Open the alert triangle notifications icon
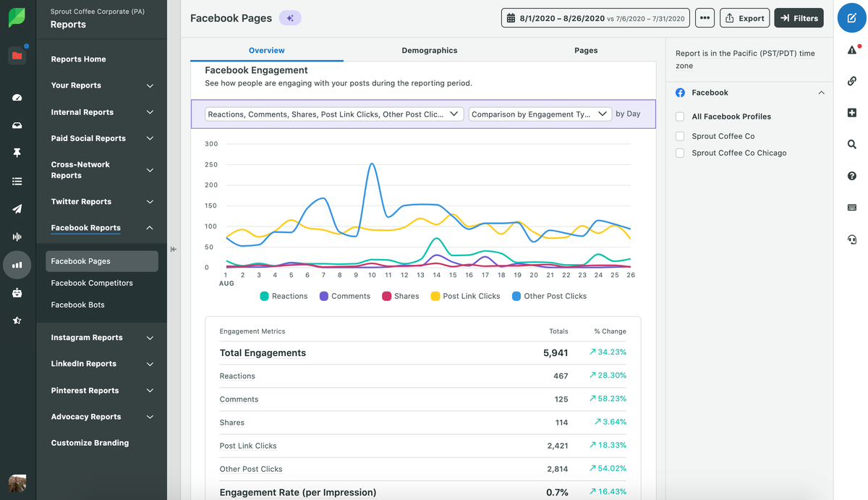868x500 pixels. tap(852, 50)
